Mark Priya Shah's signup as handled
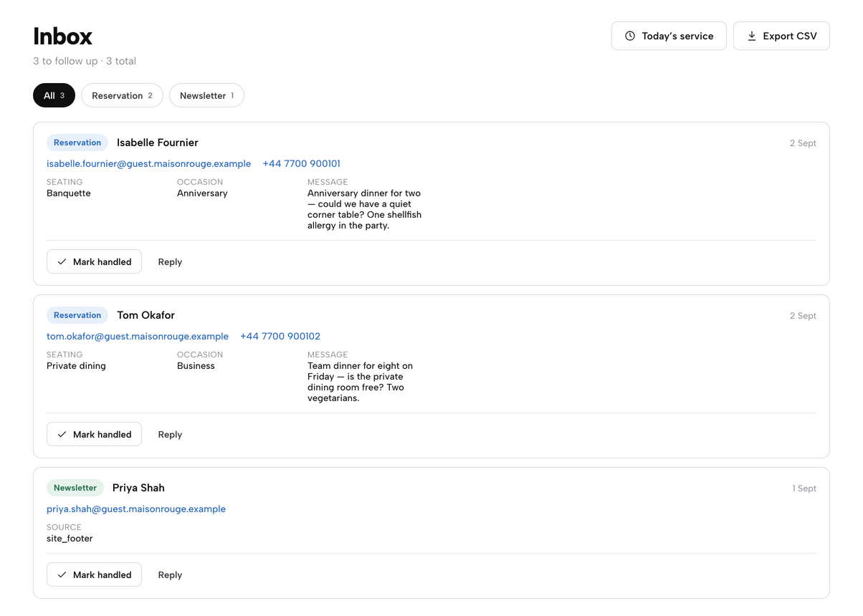 coord(94,575)
